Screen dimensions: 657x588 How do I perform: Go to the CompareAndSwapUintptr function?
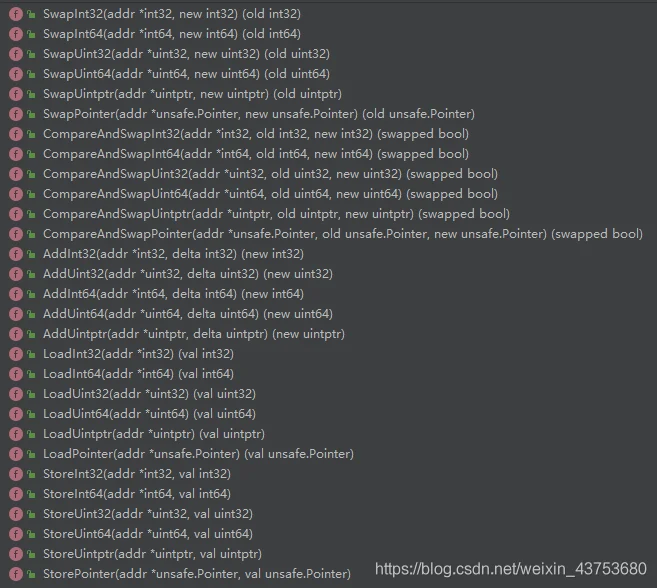[x=277, y=214]
